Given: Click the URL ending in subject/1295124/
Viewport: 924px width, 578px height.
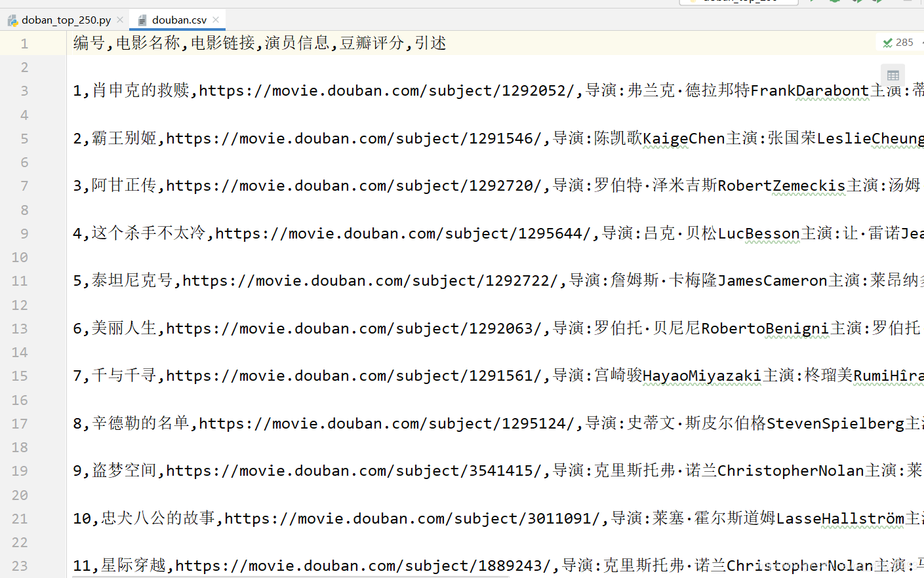Looking at the screenshot, I should click(387, 423).
